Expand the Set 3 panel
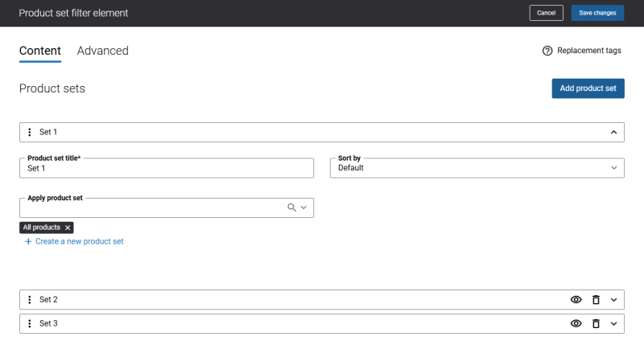The image size is (644, 345). [x=613, y=323]
